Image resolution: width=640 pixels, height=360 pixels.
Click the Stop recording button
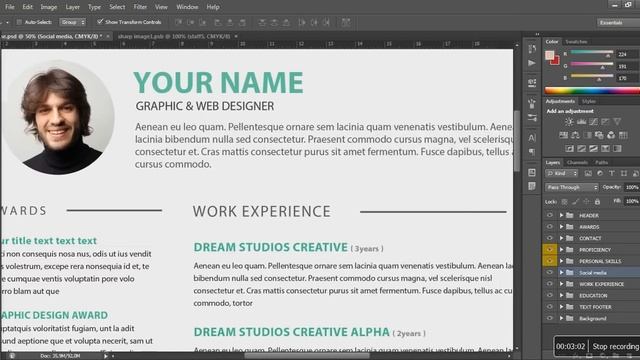point(616,347)
